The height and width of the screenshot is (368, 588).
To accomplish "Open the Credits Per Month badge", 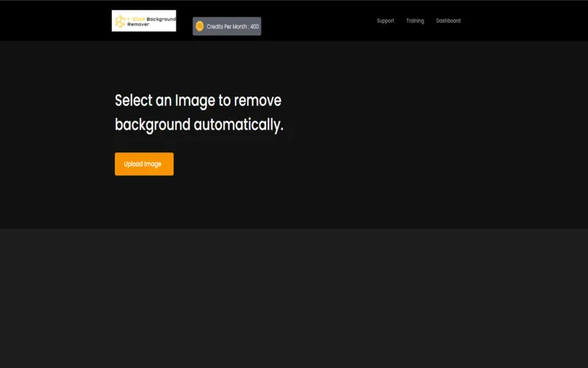I will click(227, 26).
